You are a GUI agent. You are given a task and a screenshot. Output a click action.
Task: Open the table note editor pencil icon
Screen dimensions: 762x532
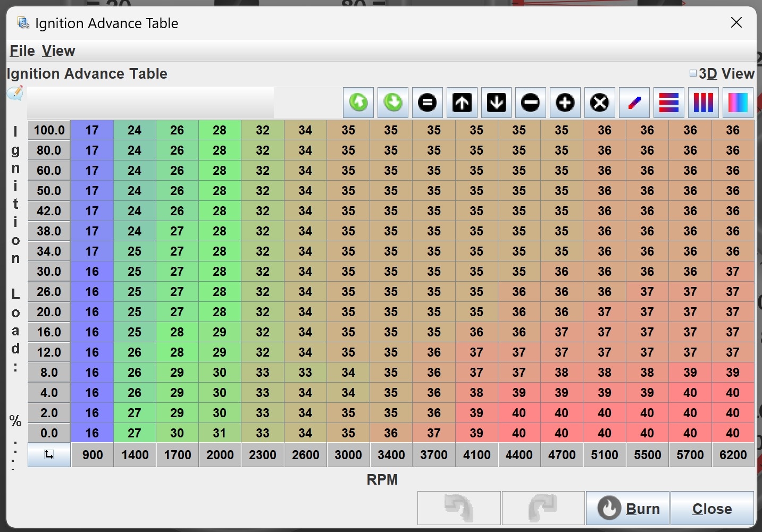pos(15,93)
